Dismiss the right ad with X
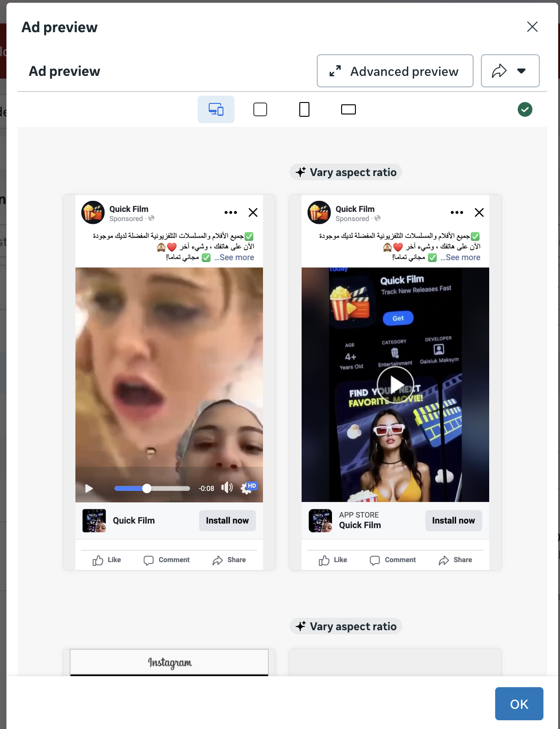The width and height of the screenshot is (560, 729). point(479,212)
